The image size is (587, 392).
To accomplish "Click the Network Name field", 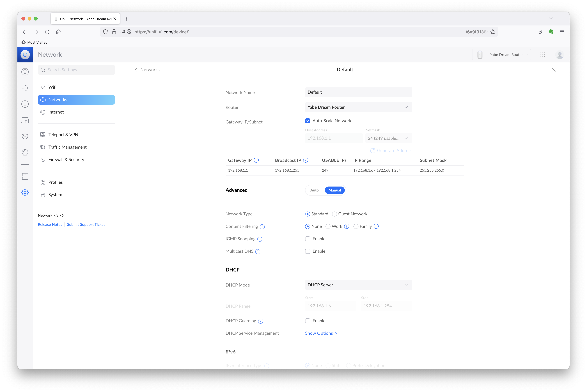I will [x=358, y=92].
